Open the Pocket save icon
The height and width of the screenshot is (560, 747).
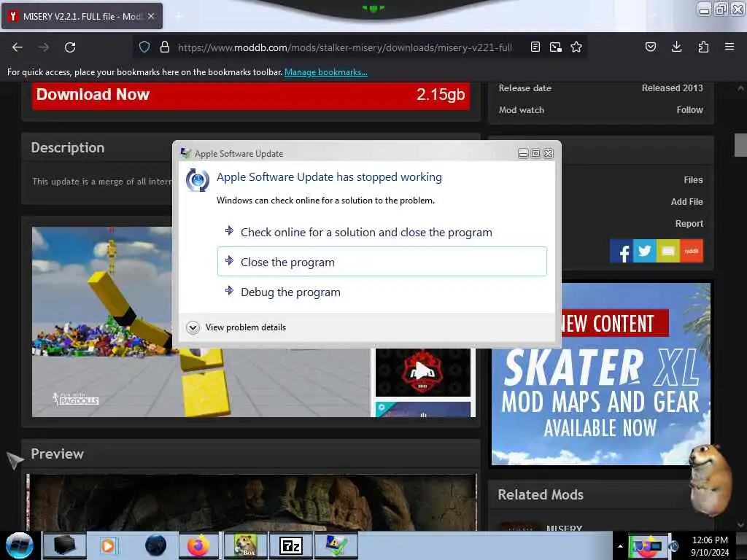650,47
